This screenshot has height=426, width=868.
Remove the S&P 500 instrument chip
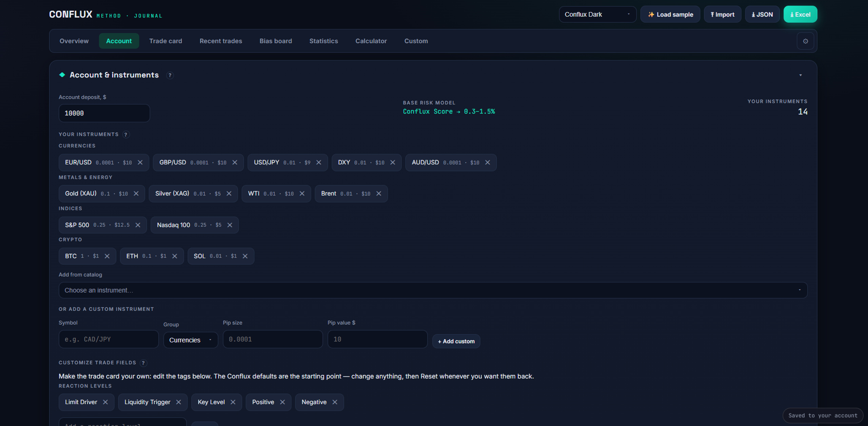coord(138,225)
